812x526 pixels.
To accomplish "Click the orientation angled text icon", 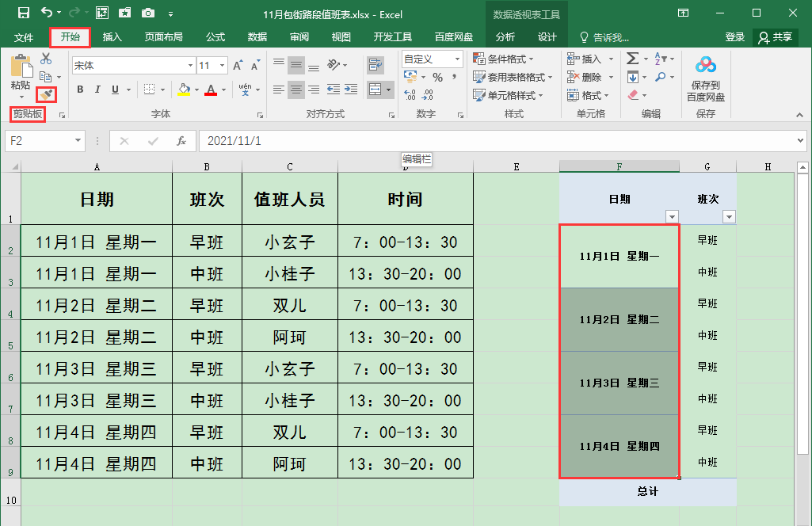I will [334, 65].
